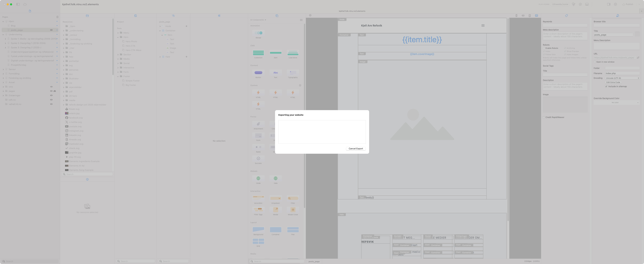
Task: Select the Collection CMS component
Action: pyautogui.click(x=258, y=53)
